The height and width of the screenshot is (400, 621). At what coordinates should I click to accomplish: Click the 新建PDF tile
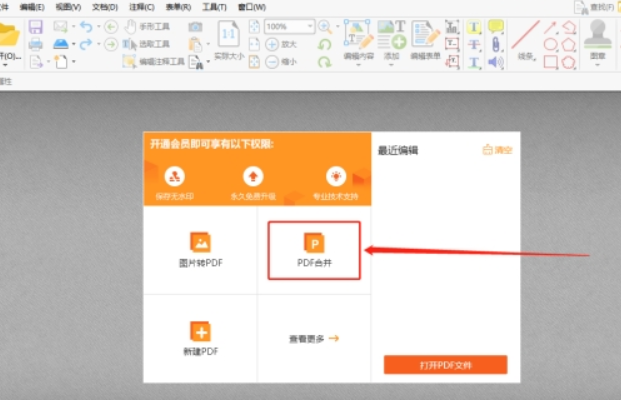200,339
